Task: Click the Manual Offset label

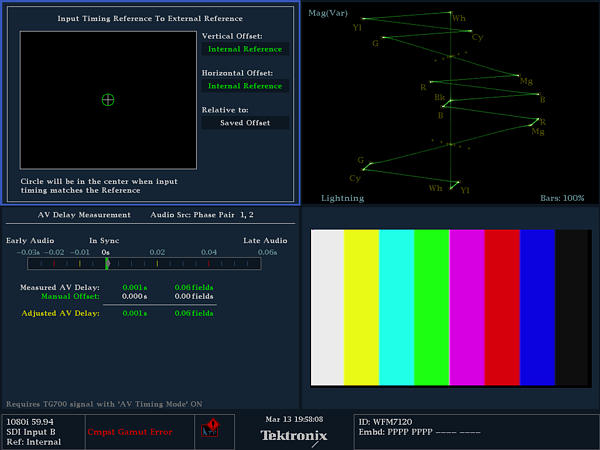Action: (70, 296)
